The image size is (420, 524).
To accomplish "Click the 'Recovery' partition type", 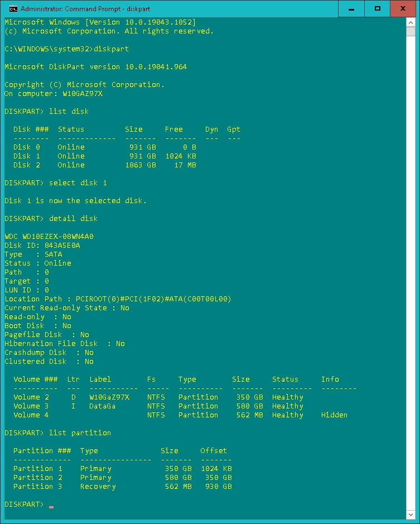I will tap(98, 487).
